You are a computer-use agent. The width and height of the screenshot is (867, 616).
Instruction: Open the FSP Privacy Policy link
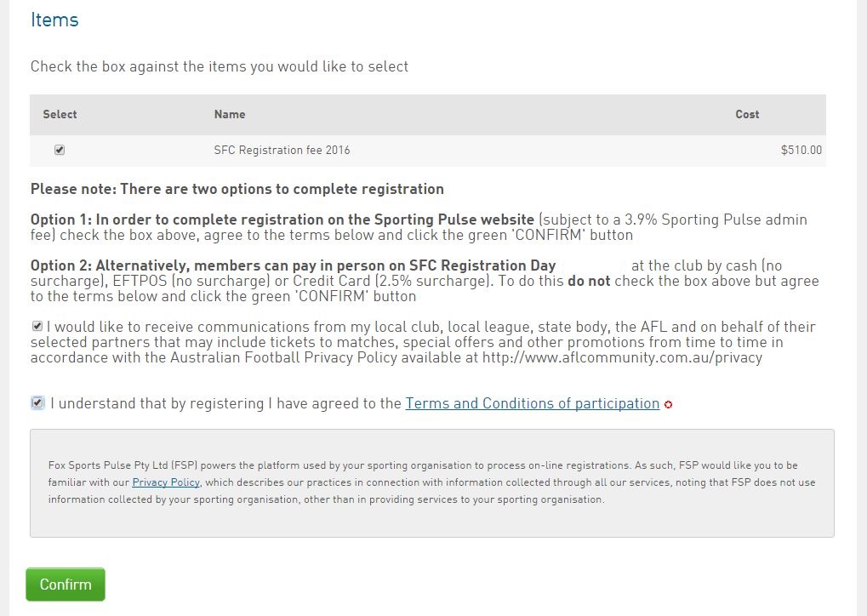click(x=166, y=482)
